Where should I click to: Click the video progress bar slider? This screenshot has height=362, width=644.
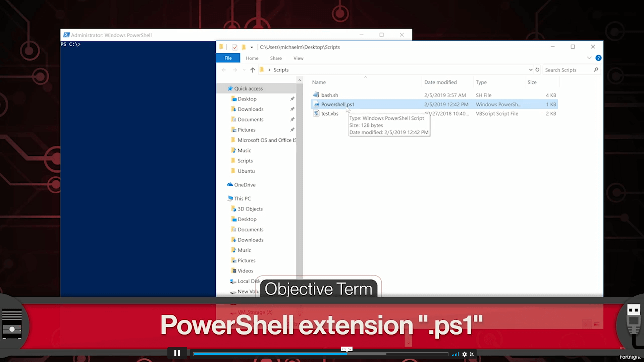click(347, 354)
